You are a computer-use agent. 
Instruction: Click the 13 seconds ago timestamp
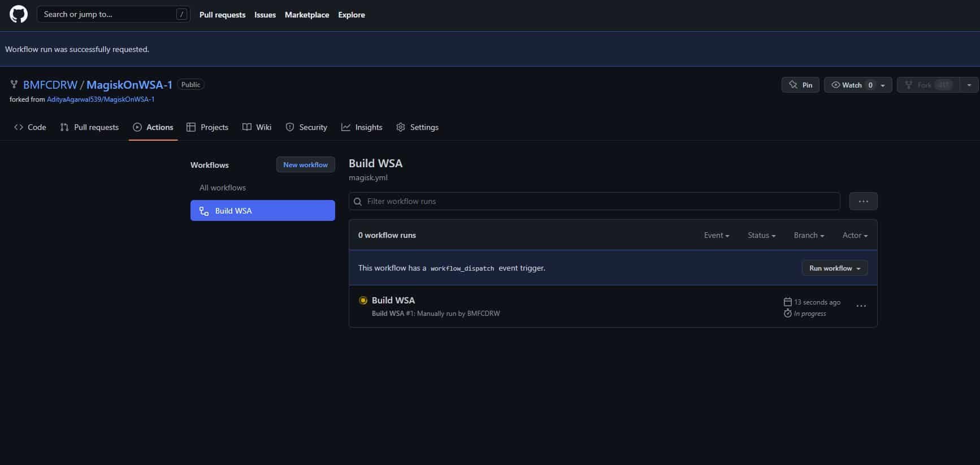[817, 302]
